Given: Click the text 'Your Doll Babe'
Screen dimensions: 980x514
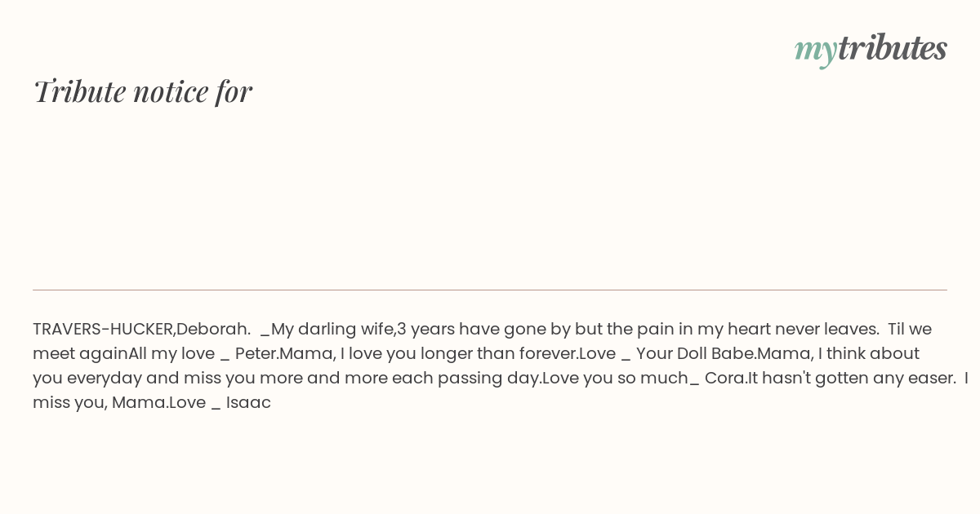Looking at the screenshot, I should [694, 353].
